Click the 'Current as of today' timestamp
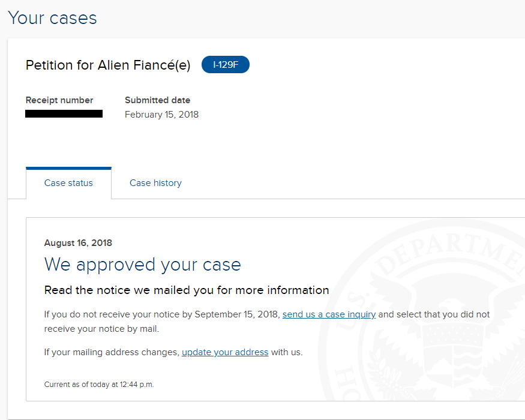The image size is (525, 420). coord(99,385)
